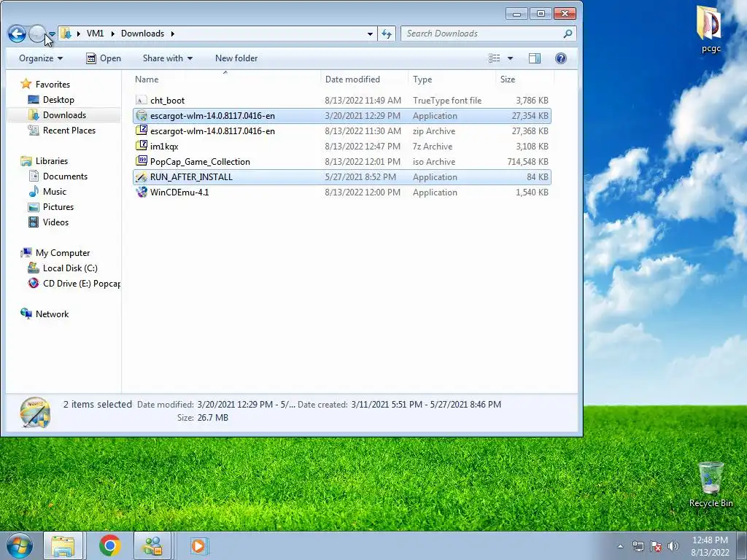Viewport: 747px width, 560px height.
Task: Open Help with the question mark
Action: point(561,58)
